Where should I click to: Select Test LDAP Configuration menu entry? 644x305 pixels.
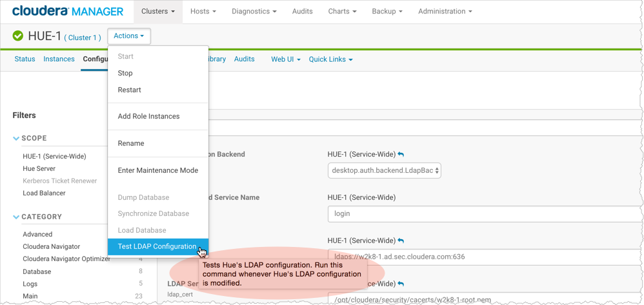point(157,246)
